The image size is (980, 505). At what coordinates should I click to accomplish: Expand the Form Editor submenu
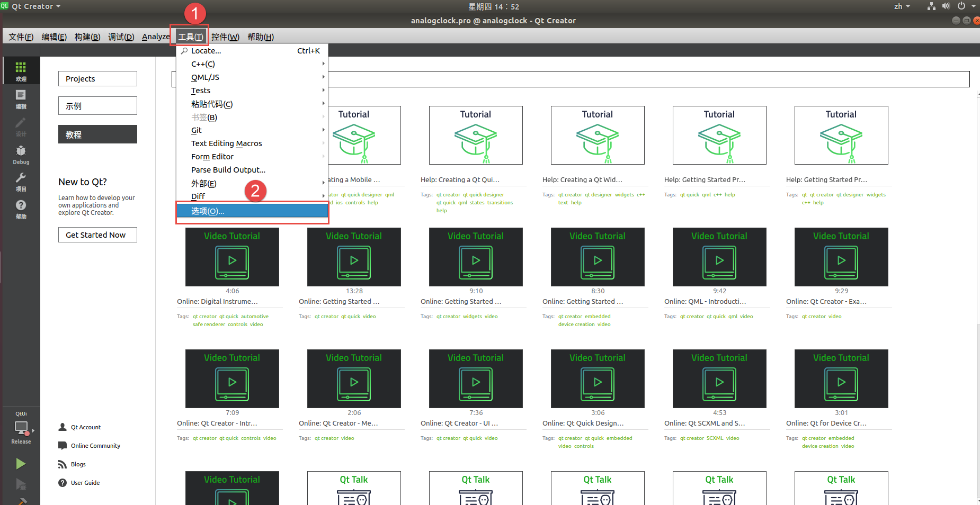coord(252,157)
